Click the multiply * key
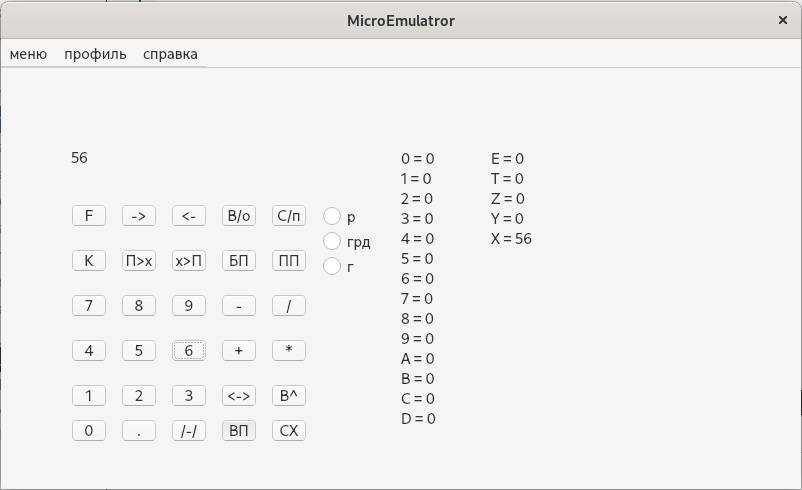The image size is (802, 490). (x=289, y=351)
